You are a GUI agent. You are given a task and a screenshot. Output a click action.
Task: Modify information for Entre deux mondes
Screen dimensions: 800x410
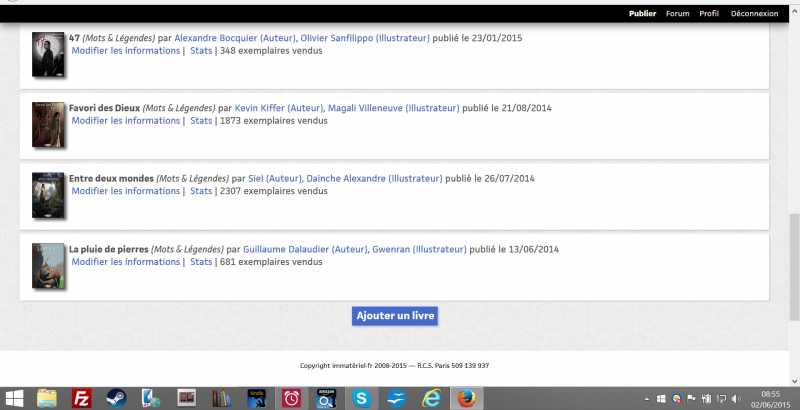(x=125, y=191)
